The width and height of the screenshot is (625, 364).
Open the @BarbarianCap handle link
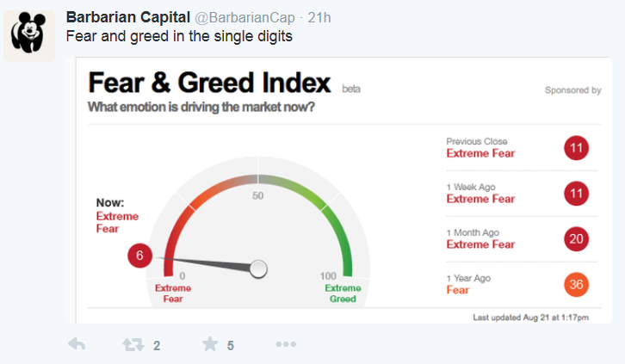point(247,17)
